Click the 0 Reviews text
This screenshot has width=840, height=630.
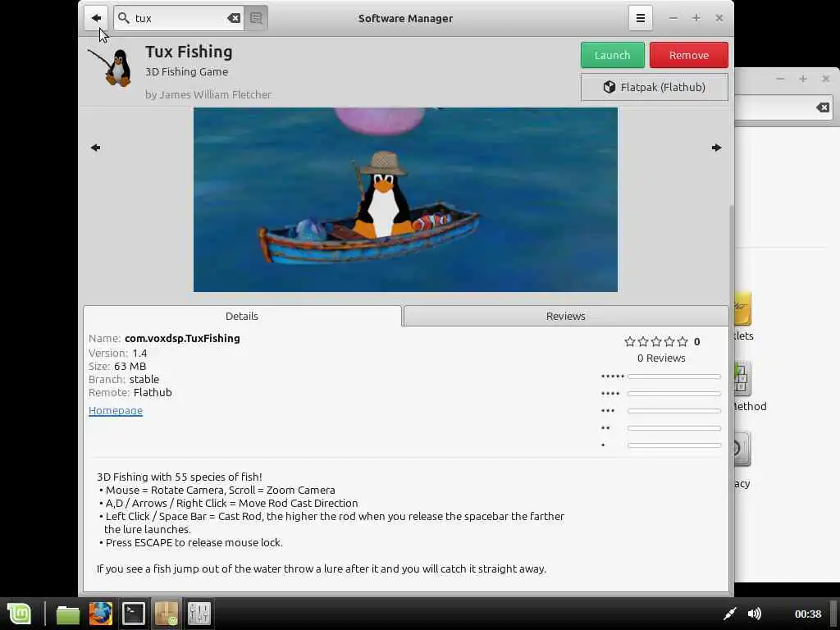661,358
